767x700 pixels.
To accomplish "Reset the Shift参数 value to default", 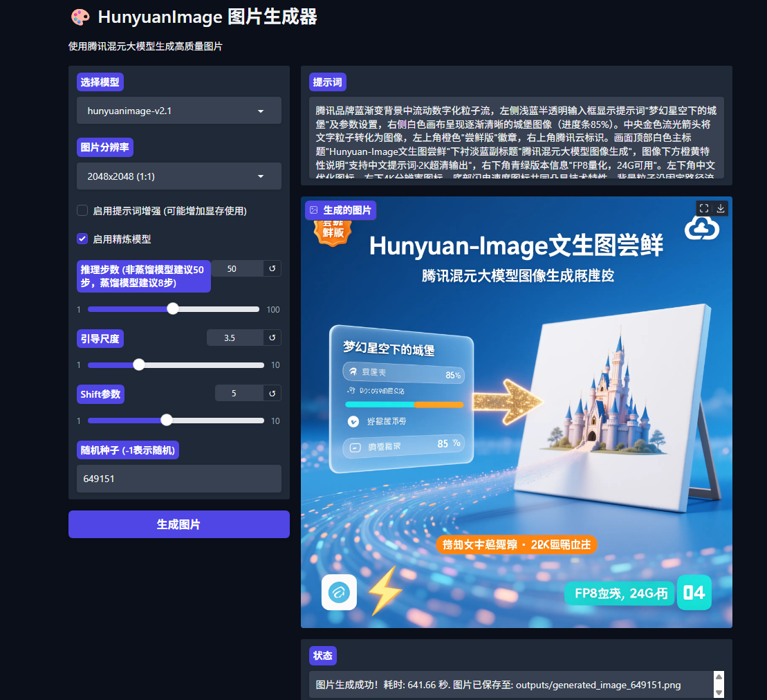I will click(x=272, y=393).
